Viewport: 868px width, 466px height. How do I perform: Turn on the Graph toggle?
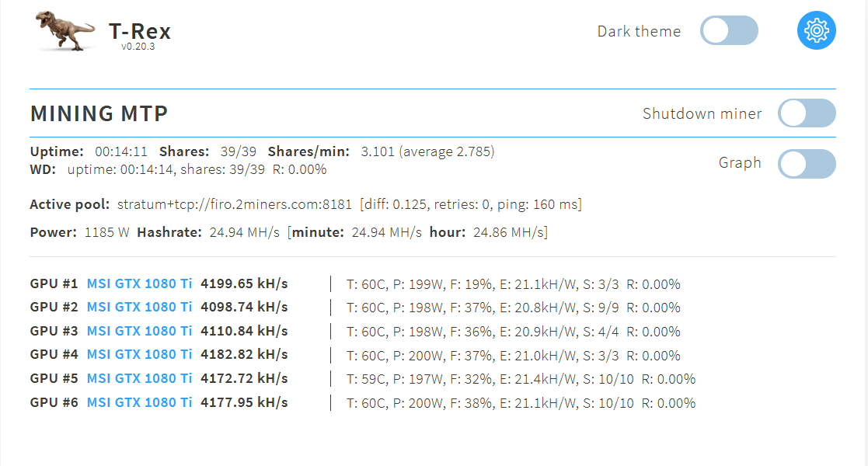(x=807, y=164)
